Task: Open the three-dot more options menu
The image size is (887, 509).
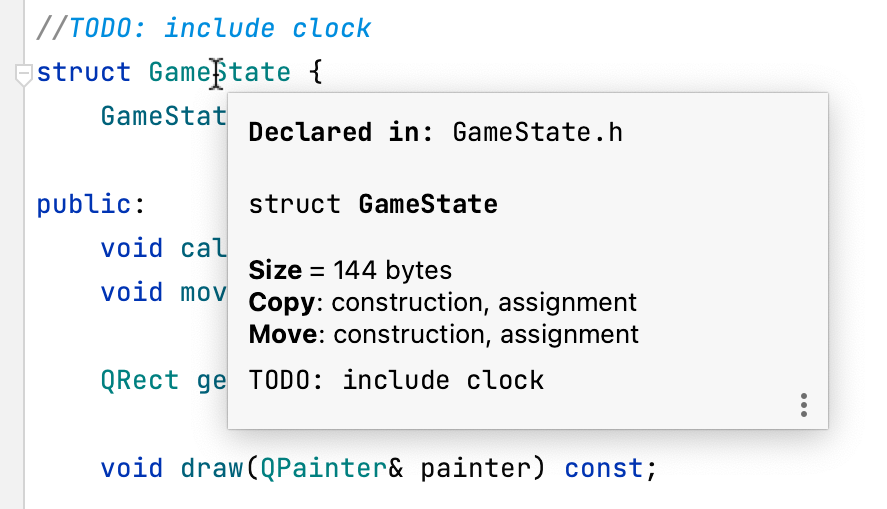Action: (804, 405)
